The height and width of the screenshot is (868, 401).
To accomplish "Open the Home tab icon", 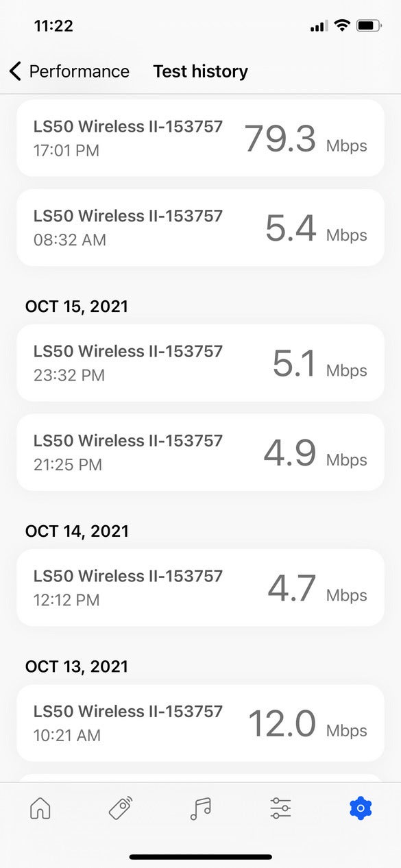I will pos(40,809).
